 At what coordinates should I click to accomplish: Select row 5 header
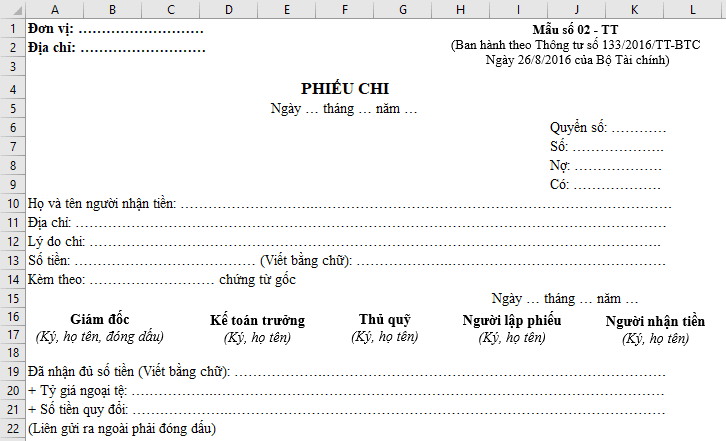click(13, 108)
